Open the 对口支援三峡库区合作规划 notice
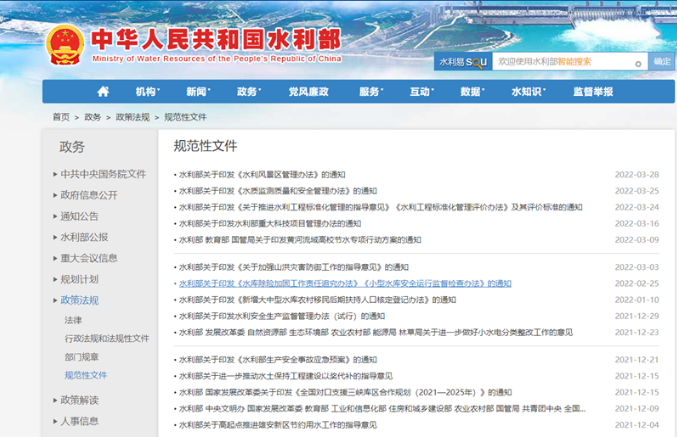This screenshot has width=677, height=438. point(345,393)
